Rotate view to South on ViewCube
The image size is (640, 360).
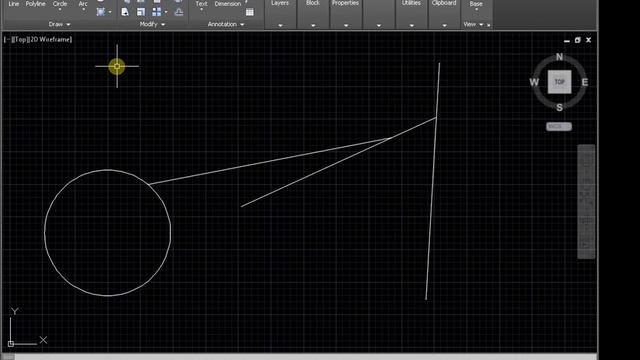click(559, 107)
